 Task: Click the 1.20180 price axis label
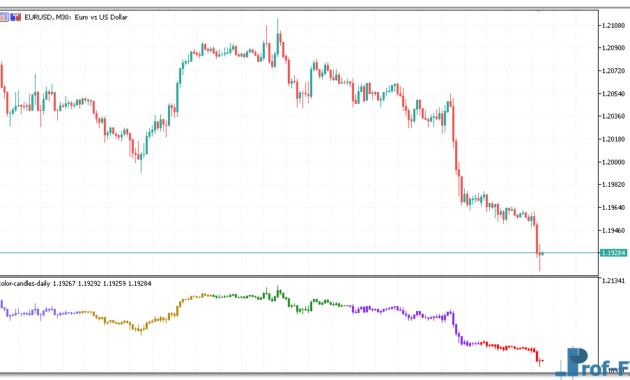click(x=613, y=139)
